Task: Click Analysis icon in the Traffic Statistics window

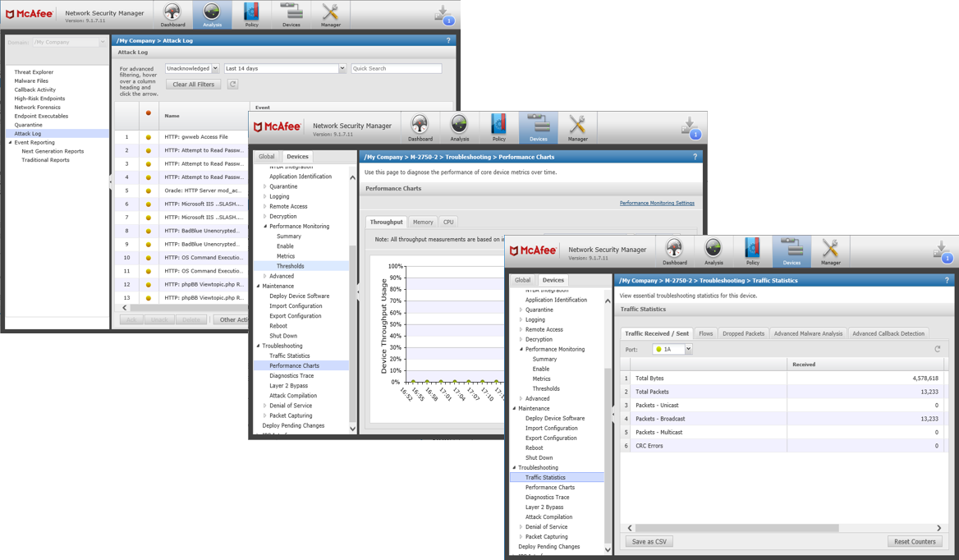Action: coord(714,251)
